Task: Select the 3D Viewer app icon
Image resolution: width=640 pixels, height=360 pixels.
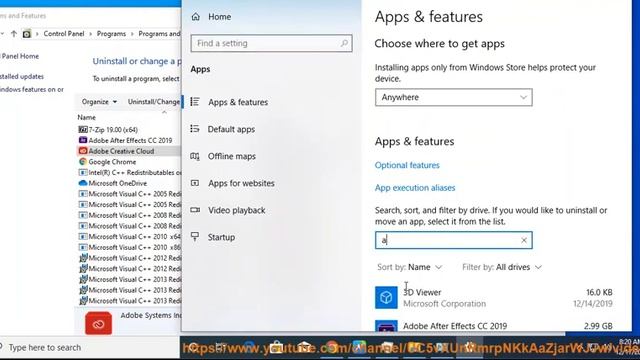Action: point(386,298)
